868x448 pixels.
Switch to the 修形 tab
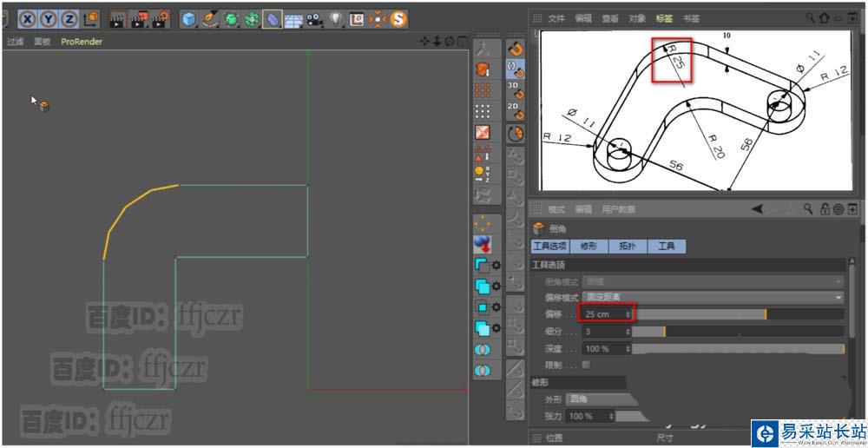click(x=588, y=247)
